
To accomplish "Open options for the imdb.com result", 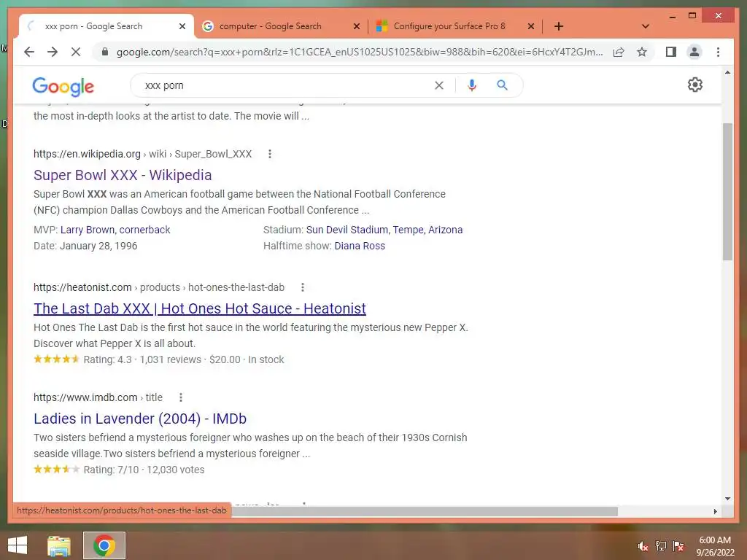I will (181, 397).
